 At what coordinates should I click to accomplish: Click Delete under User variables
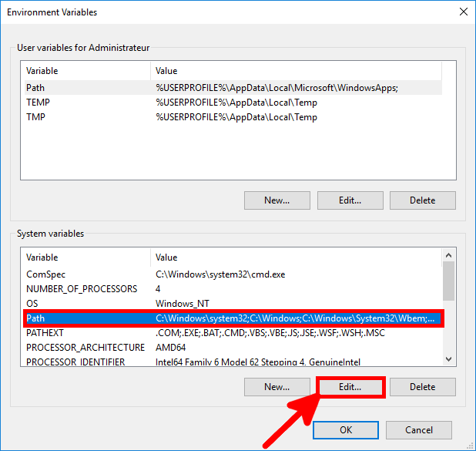pos(423,200)
